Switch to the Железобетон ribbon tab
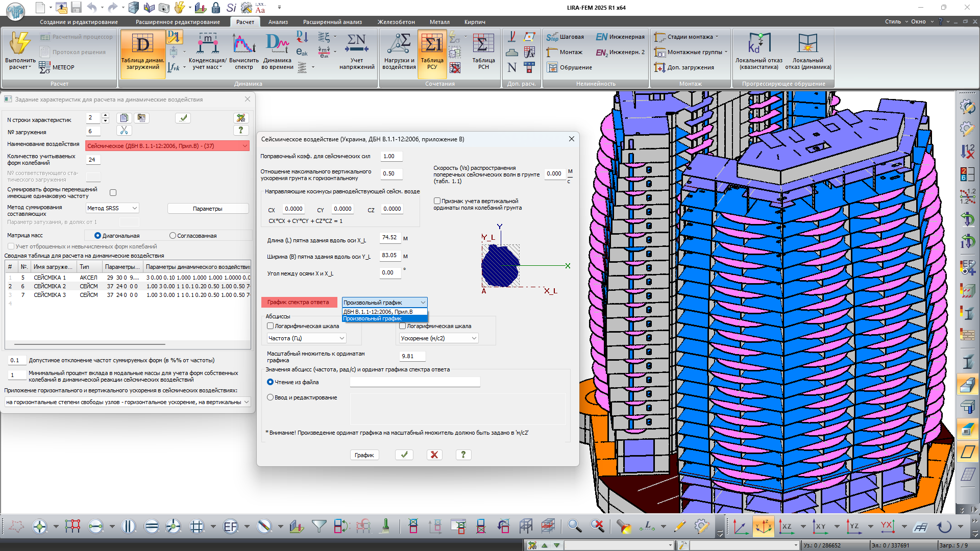980x551 pixels. tap(396, 22)
